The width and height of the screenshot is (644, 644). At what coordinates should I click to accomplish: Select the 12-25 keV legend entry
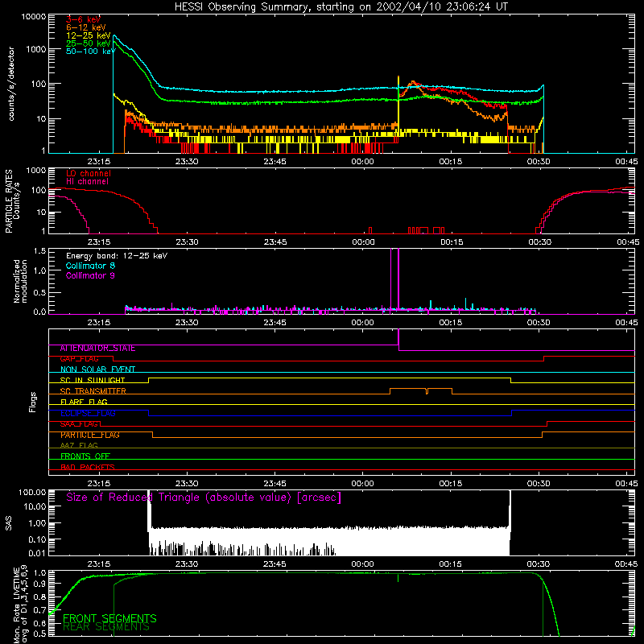[x=89, y=35]
